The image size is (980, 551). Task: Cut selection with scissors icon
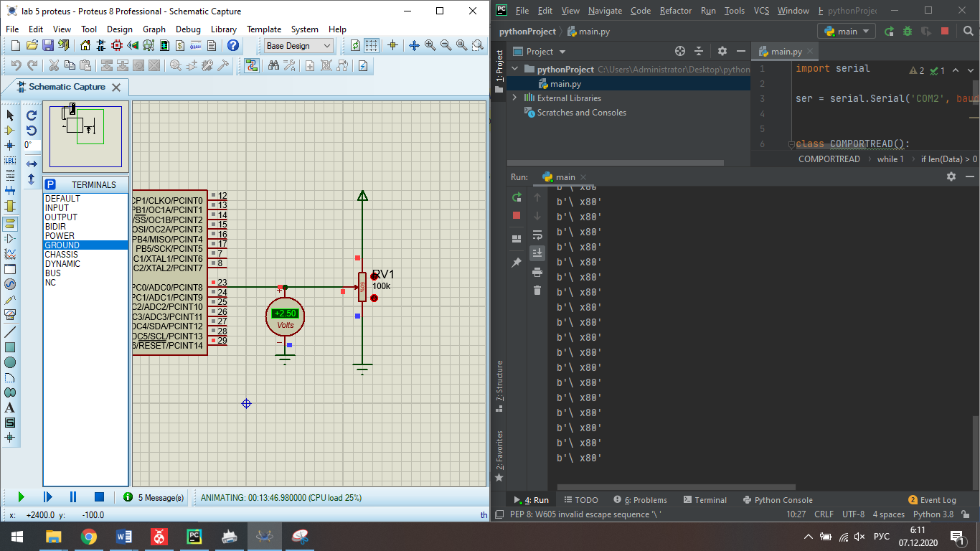pyautogui.click(x=54, y=65)
